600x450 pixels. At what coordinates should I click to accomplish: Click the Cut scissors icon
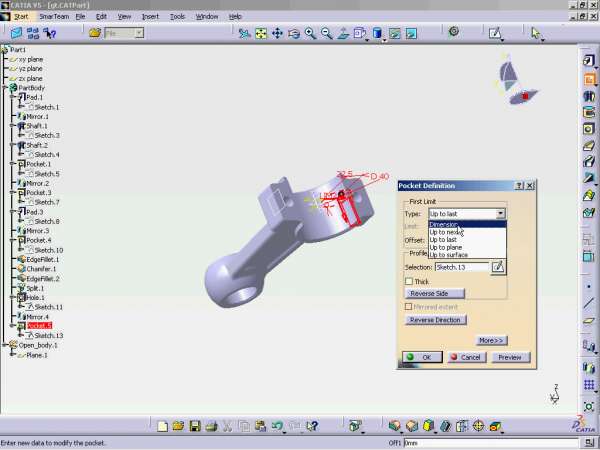227,426
